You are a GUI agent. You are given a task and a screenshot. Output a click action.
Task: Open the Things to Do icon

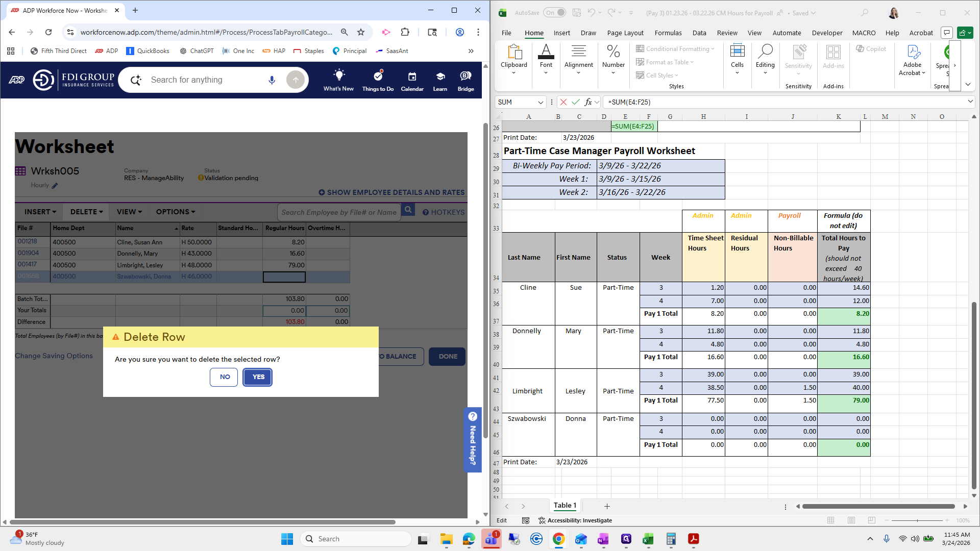(x=378, y=76)
